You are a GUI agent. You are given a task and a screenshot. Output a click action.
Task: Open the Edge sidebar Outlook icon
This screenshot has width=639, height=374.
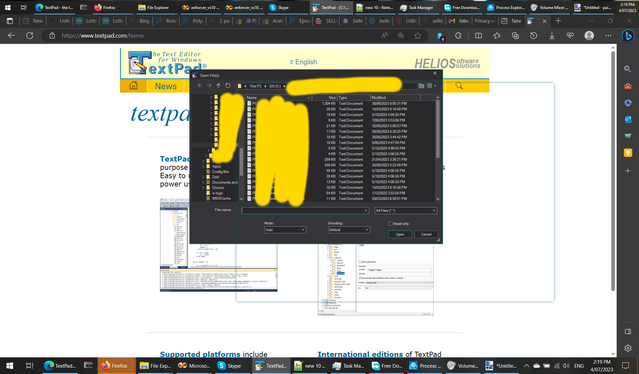click(x=628, y=119)
